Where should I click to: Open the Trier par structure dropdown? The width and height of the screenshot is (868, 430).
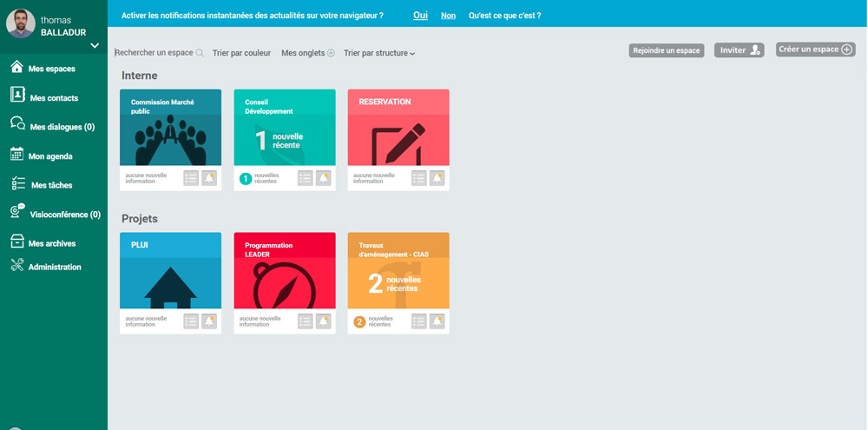[x=379, y=53]
